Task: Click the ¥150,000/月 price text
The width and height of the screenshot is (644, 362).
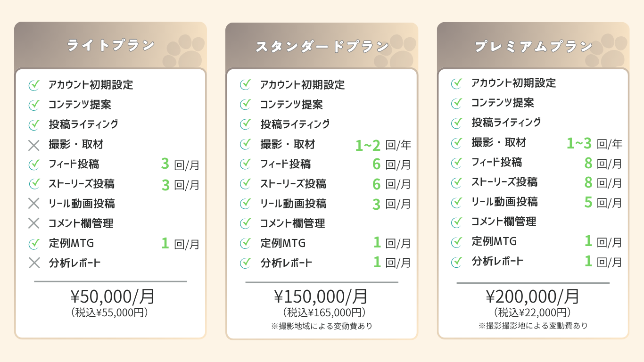Action: pos(321,296)
